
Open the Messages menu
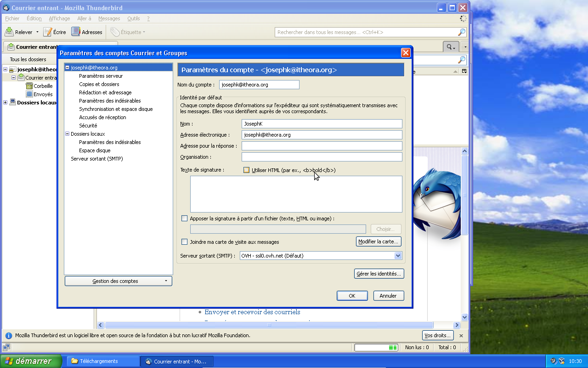[109, 18]
